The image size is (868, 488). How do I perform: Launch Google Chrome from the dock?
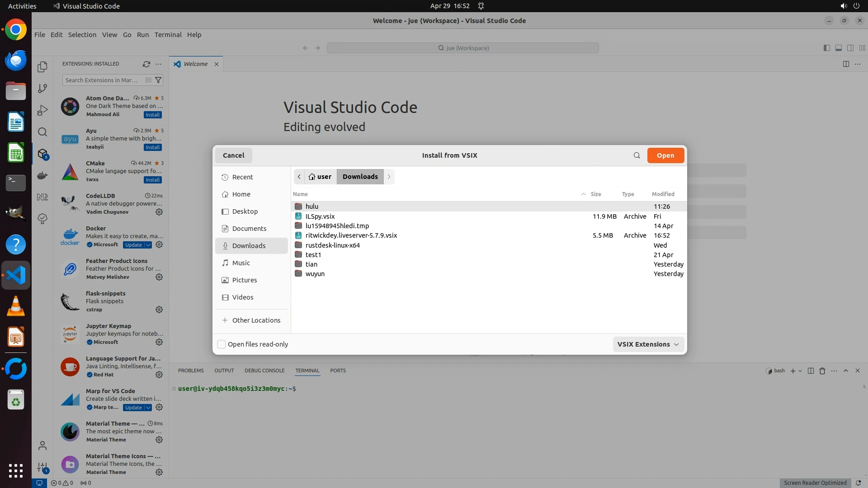(16, 30)
